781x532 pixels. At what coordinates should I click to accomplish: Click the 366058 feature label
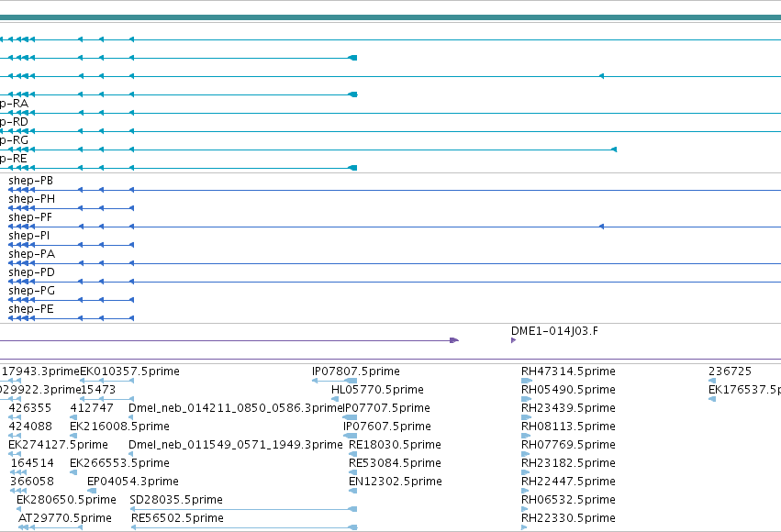[x=32, y=482]
